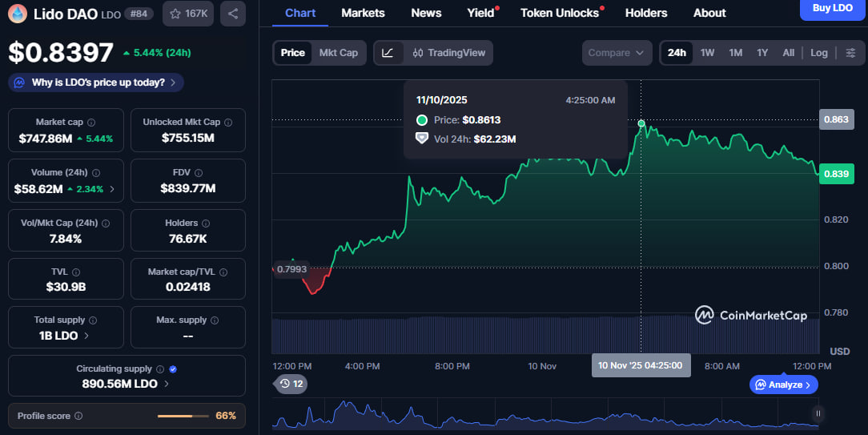Click the Profile score progress bar
Image resolution: width=868 pixels, height=435 pixels.
pyautogui.click(x=183, y=416)
